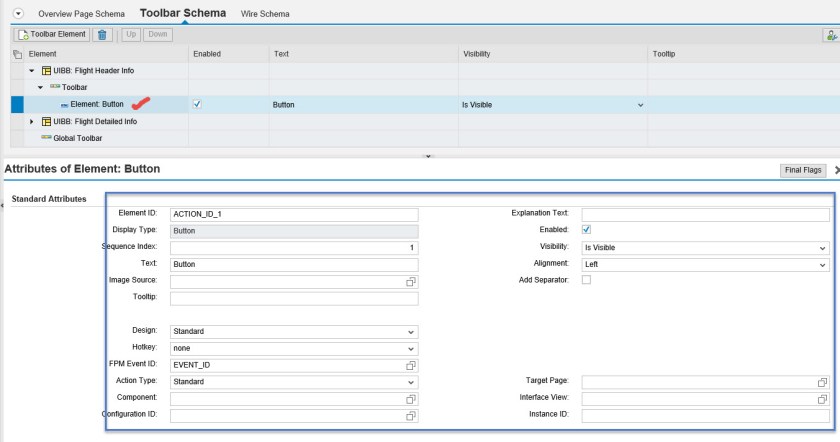Check the Add Separator checkbox

[587, 280]
